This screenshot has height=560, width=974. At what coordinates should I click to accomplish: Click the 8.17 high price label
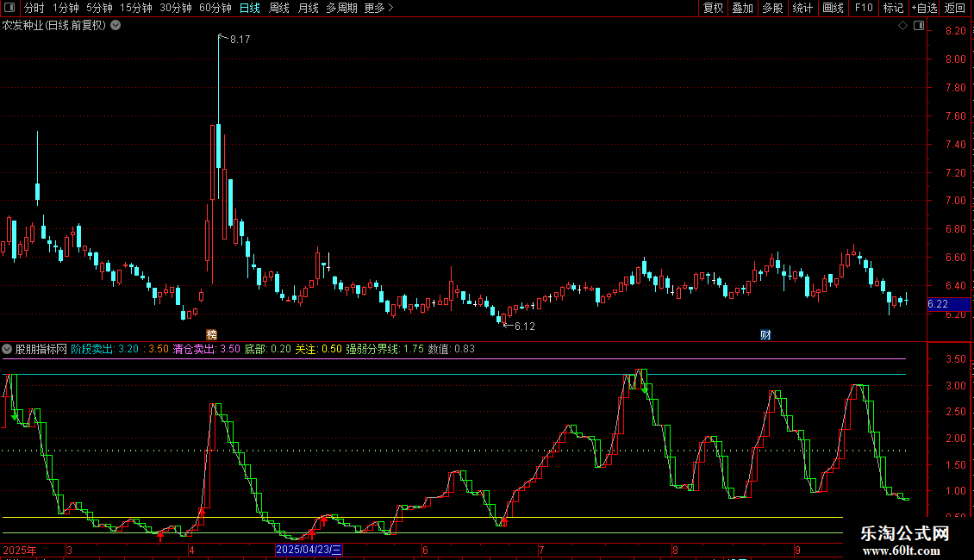tap(240, 40)
